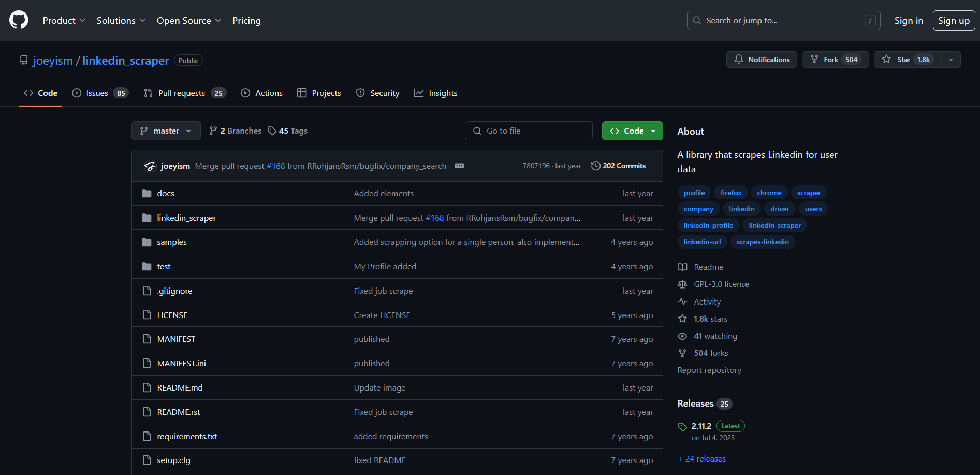Click the file icon beside LICENSE

point(147,315)
